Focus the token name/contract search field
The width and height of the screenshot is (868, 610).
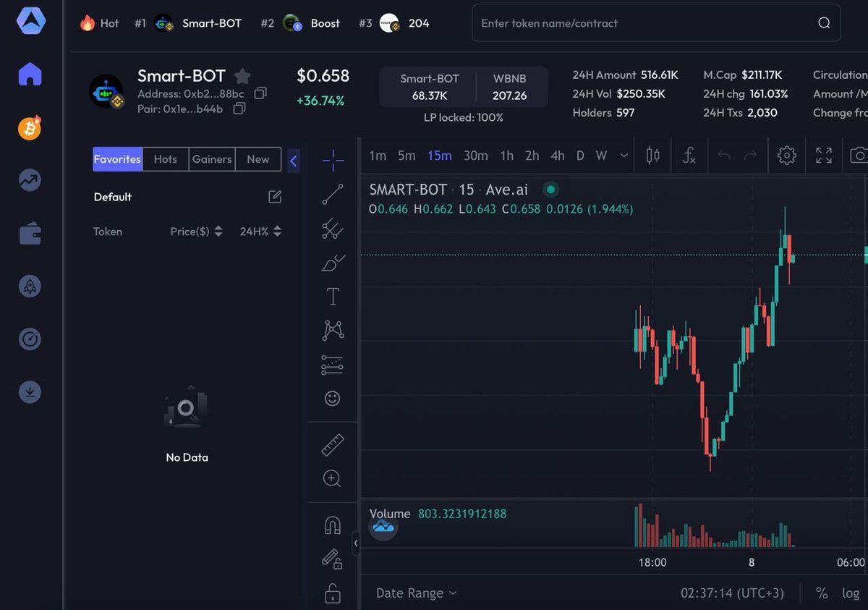click(656, 23)
